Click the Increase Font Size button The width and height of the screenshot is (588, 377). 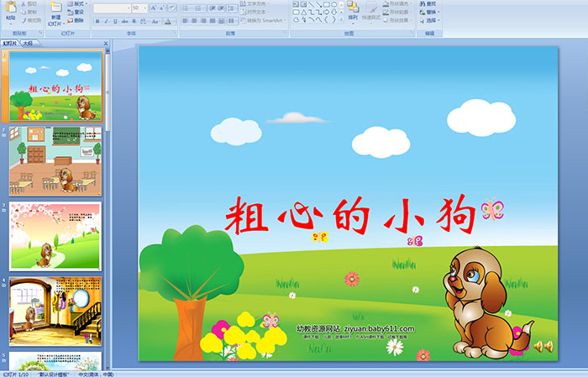pyautogui.click(x=154, y=8)
